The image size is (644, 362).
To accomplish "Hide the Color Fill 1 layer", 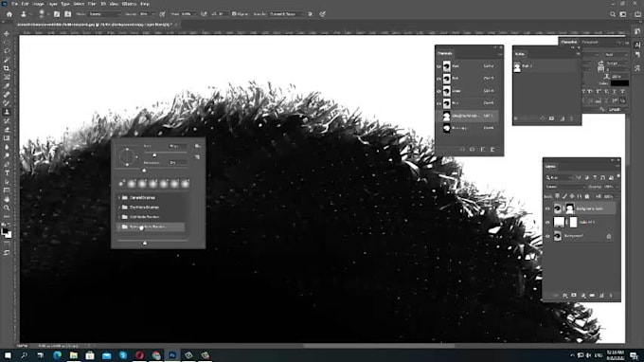I will (x=547, y=223).
